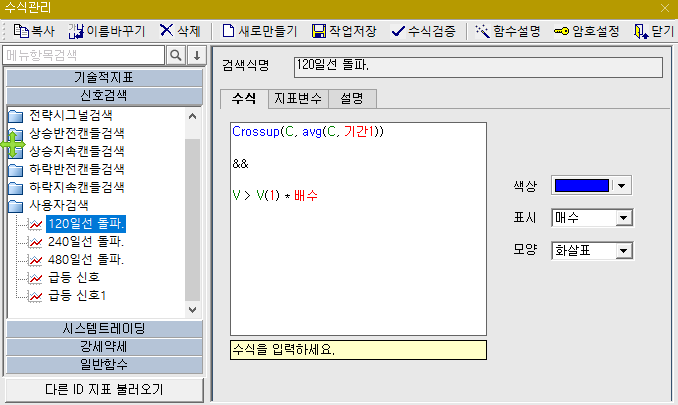Select the 120일선 돌파. tree entry
The width and height of the screenshot is (678, 405).
[86, 224]
